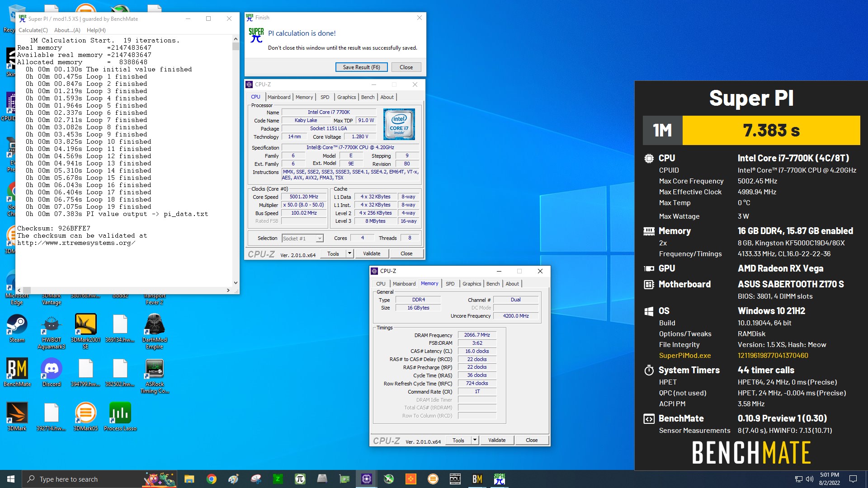Expand Tools dropdown arrow in Memory CPU-Z
The height and width of the screenshot is (488, 868).
(x=475, y=441)
